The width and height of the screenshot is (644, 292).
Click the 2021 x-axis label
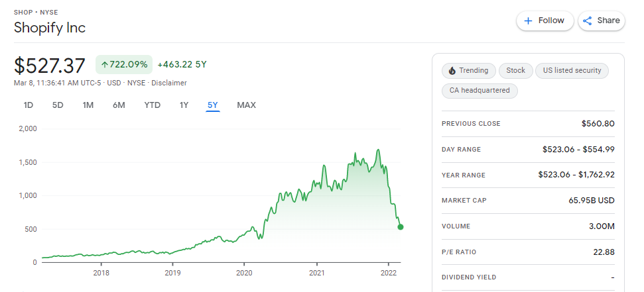pyautogui.click(x=316, y=272)
